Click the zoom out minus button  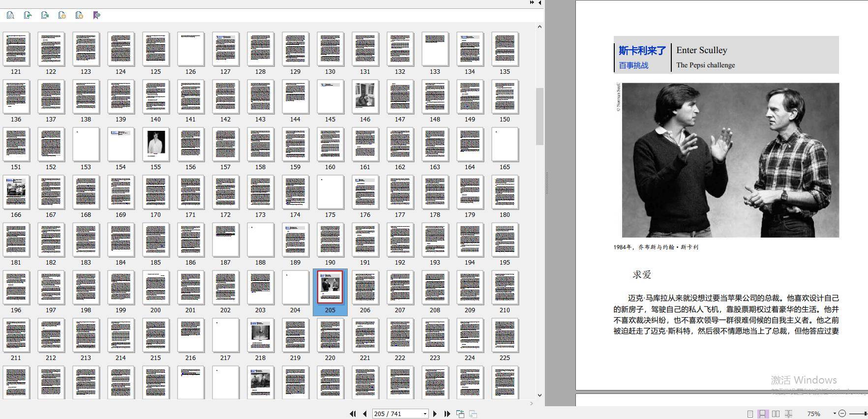(842, 414)
